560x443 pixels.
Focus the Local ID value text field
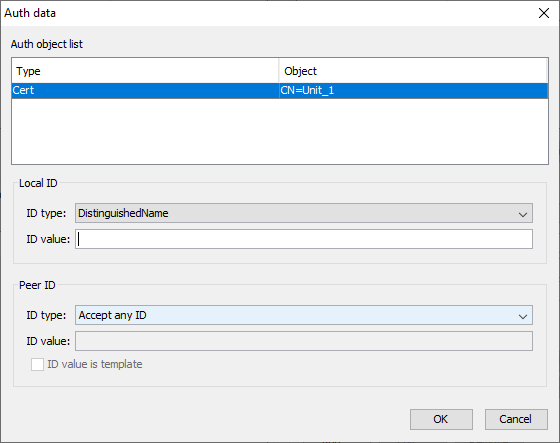click(304, 239)
